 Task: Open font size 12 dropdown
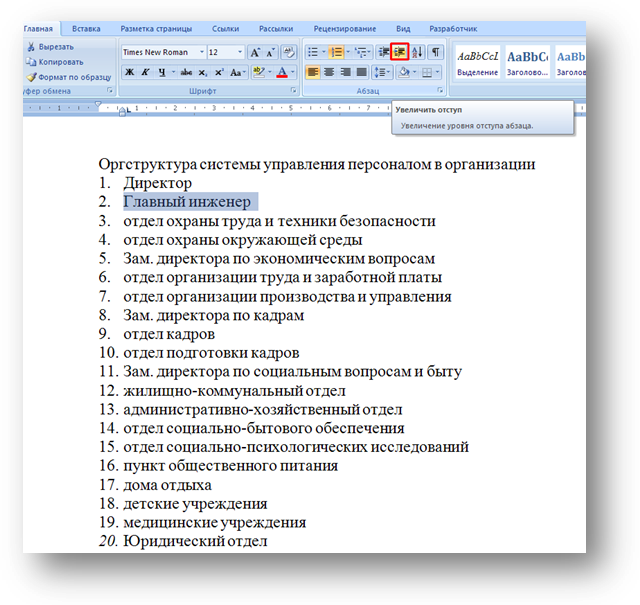click(240, 52)
